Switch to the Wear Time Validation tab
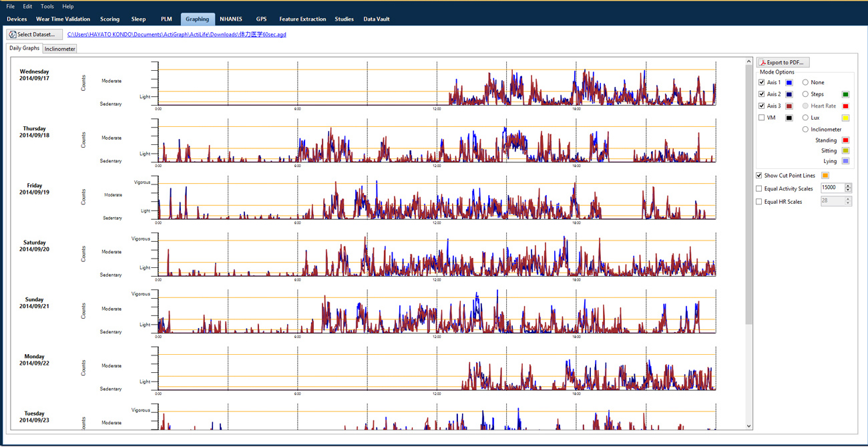Screen dimensions: 868x447 click(63, 19)
